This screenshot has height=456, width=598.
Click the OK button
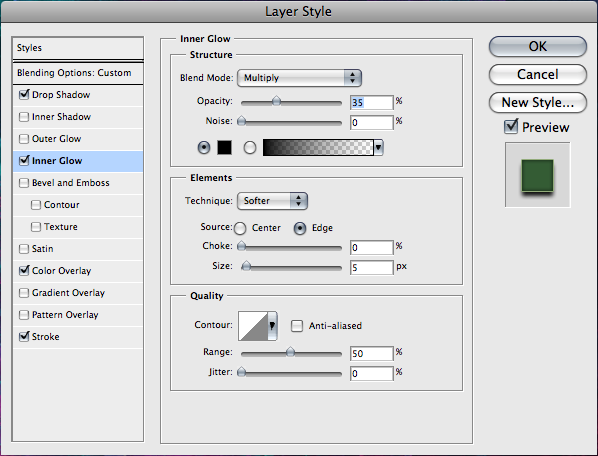pos(538,47)
